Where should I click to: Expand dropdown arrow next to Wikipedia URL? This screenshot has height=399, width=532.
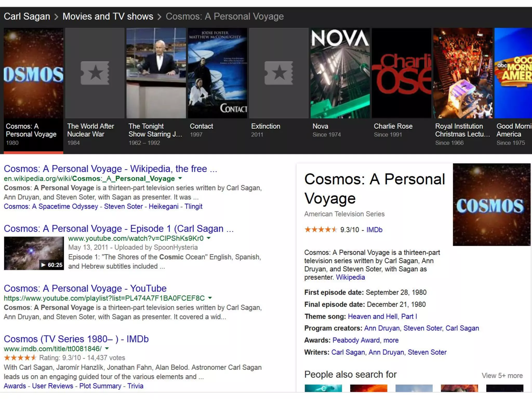point(180,178)
